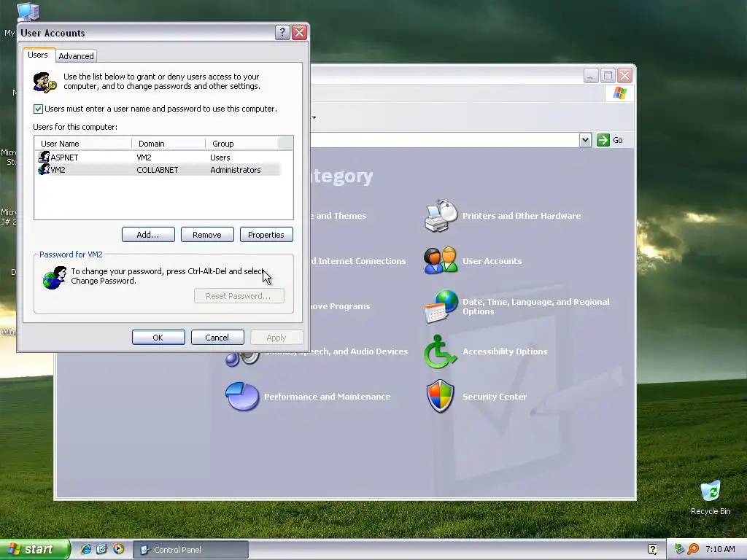Open Accessibility Options wheelchair icon

440,351
